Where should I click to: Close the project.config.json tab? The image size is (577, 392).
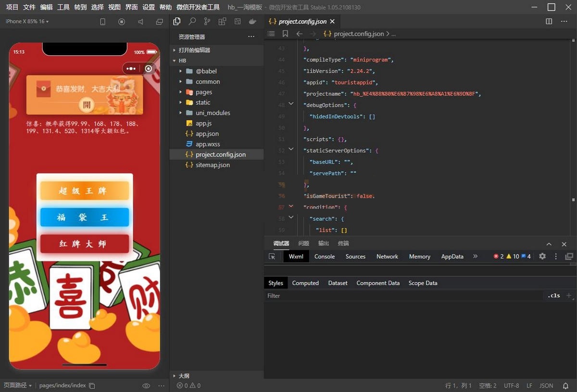click(332, 22)
